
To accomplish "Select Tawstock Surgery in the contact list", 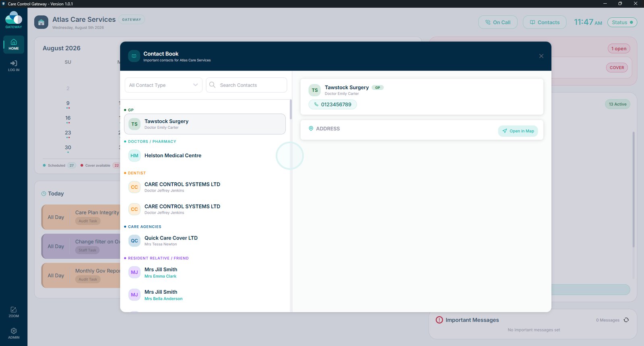I will point(205,124).
